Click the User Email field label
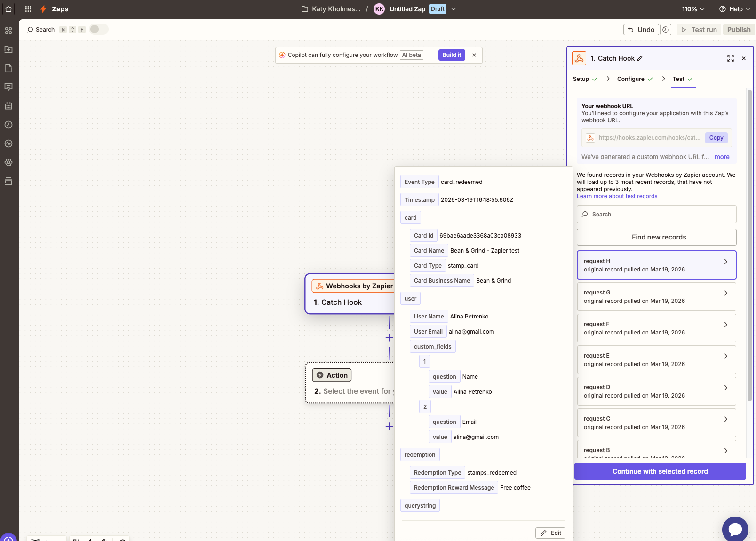 pos(428,332)
